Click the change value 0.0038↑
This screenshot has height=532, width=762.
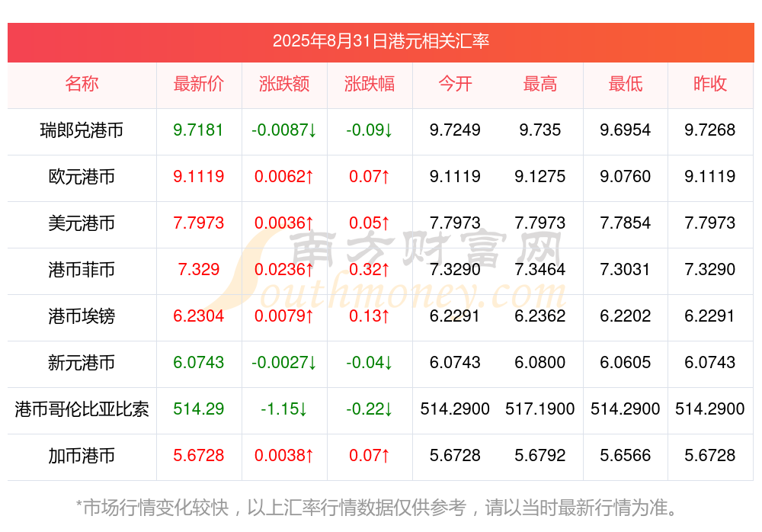pos(283,455)
